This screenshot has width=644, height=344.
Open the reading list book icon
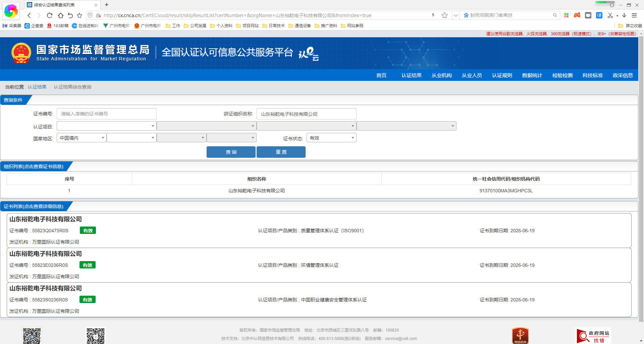click(x=588, y=15)
